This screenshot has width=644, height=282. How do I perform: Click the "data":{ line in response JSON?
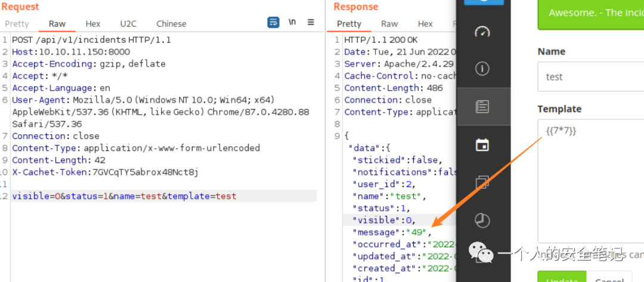click(369, 148)
